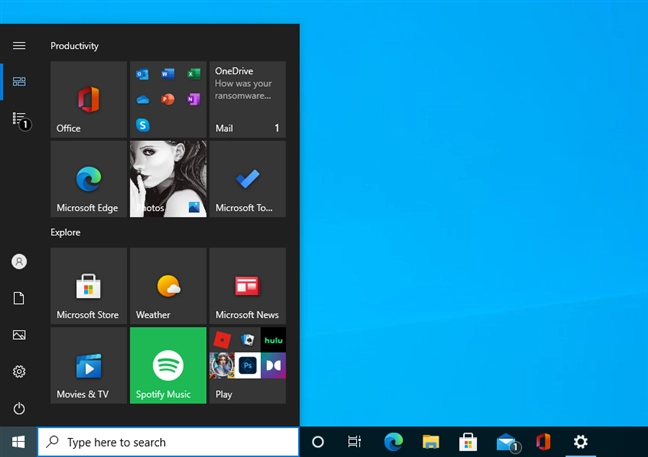Open File Explorer from the taskbar
Image resolution: width=648 pixels, height=457 pixels.
(431, 442)
